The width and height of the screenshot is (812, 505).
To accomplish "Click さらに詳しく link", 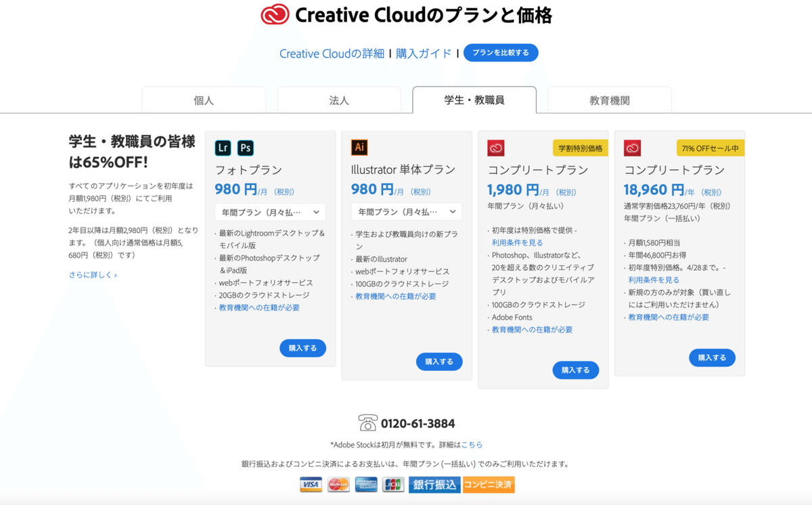I will pos(93,275).
